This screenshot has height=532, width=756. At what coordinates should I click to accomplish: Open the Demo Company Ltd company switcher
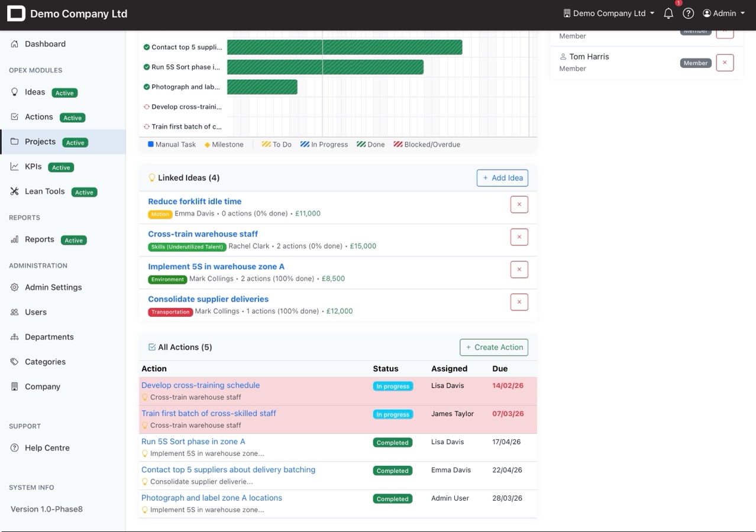[x=608, y=13]
